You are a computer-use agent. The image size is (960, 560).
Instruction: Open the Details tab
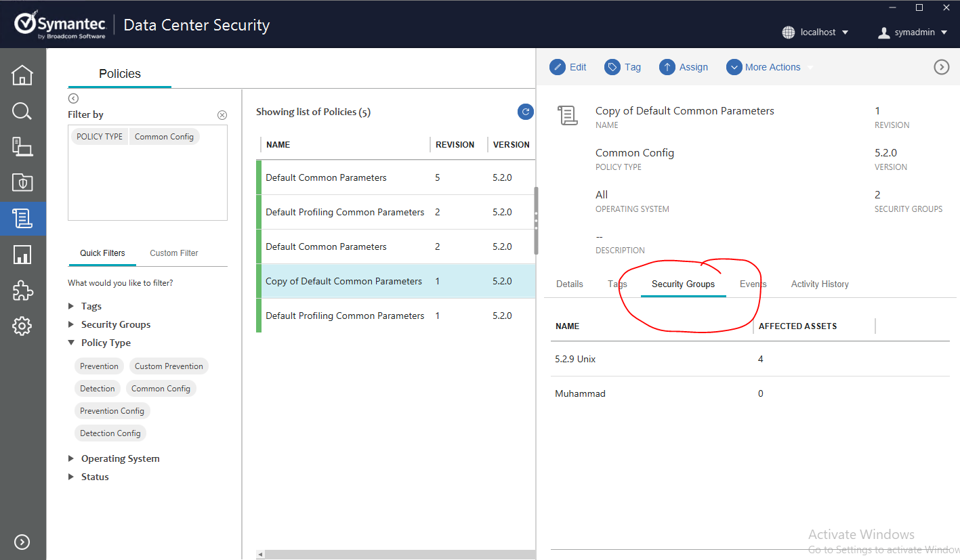[x=570, y=284]
